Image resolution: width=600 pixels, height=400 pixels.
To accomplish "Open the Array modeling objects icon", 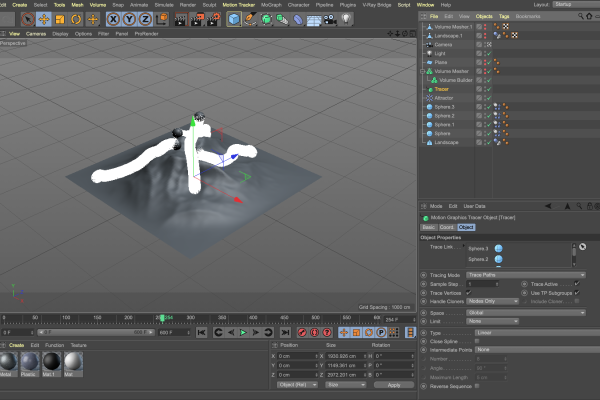I will tap(282, 19).
